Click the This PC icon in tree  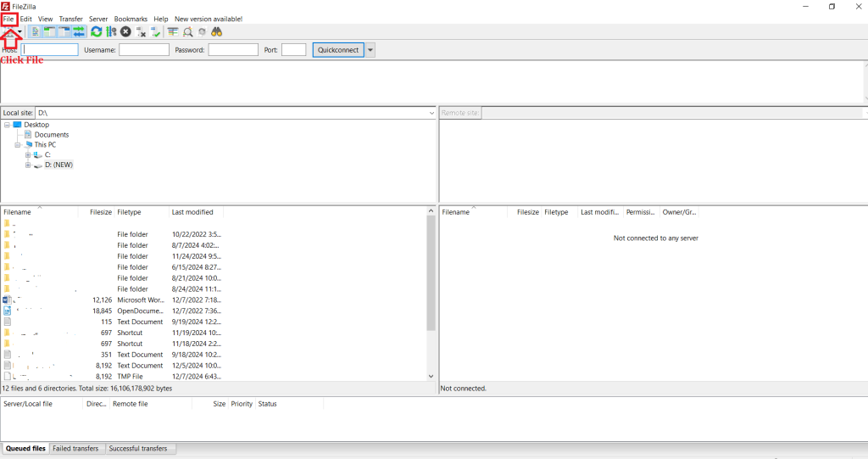[28, 145]
